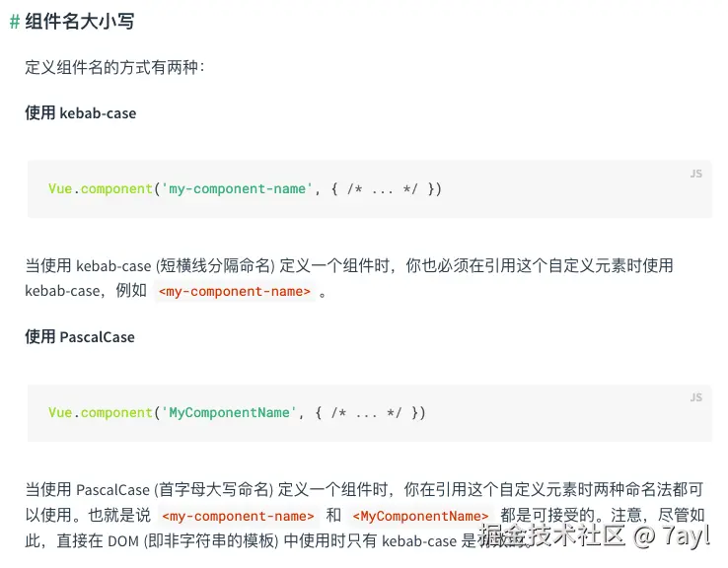Viewport: 728px width, 568px height.
Task: Click 'MyComponentName' string in second code block
Action: pyautogui.click(x=229, y=412)
